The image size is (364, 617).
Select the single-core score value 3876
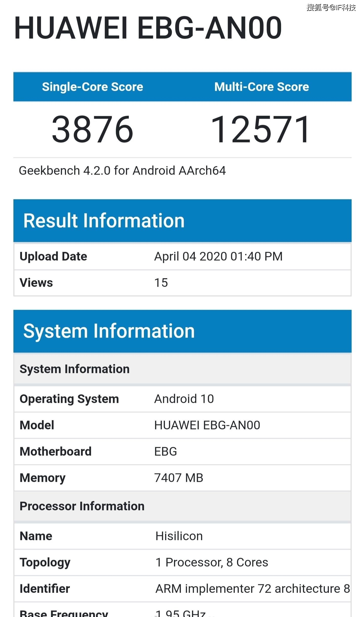click(93, 129)
